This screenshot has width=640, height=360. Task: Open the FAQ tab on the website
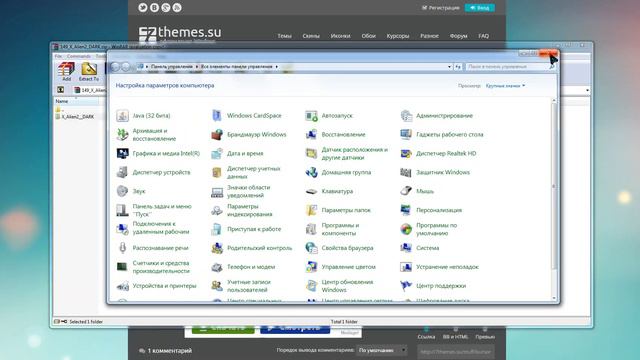[483, 36]
